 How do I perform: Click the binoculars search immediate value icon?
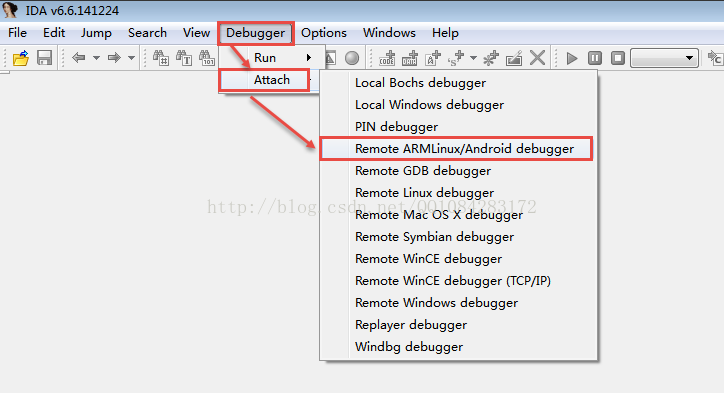161,58
